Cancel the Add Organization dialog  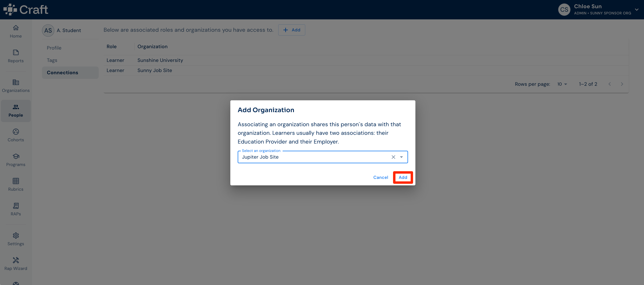[380, 177]
